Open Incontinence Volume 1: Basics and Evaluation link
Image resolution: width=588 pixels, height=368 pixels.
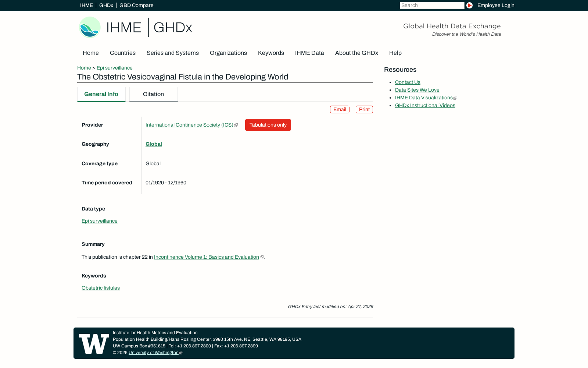(x=207, y=257)
